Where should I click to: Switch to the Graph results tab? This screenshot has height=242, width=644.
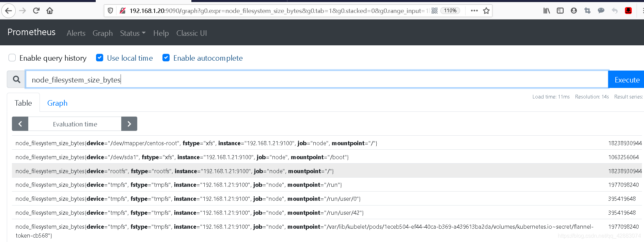57,103
